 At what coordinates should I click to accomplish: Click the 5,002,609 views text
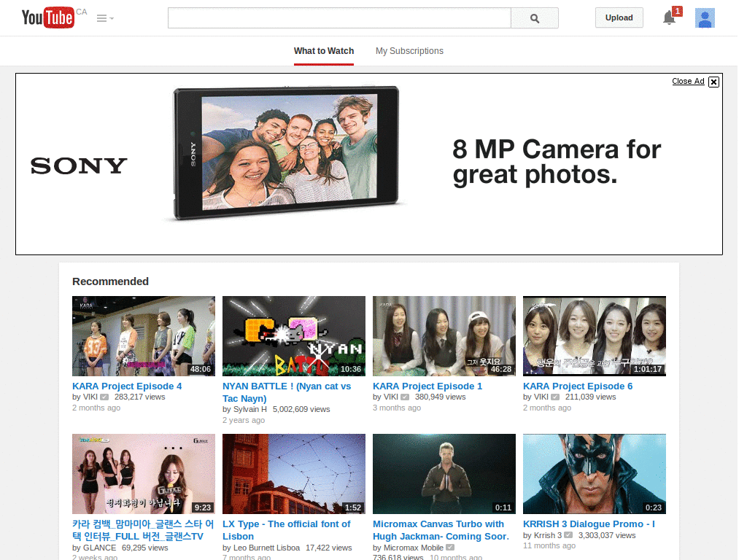point(301,409)
